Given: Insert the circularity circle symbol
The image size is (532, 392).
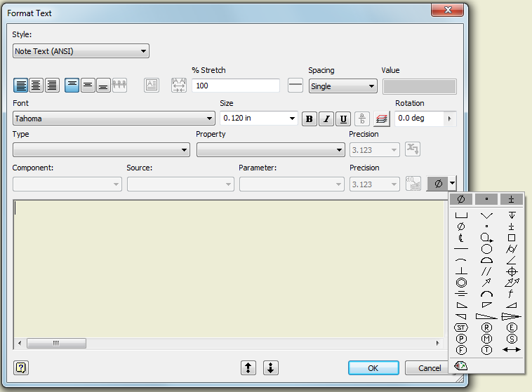Looking at the screenshot, I should pos(486,249).
